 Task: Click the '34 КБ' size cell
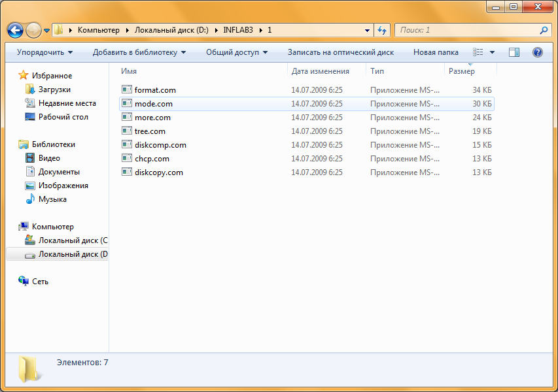click(x=482, y=90)
